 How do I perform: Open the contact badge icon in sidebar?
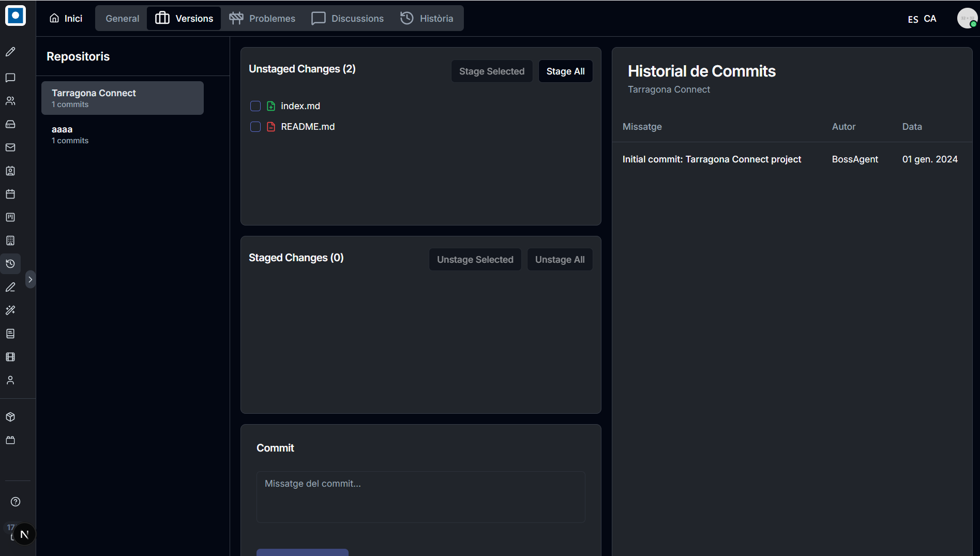click(10, 171)
